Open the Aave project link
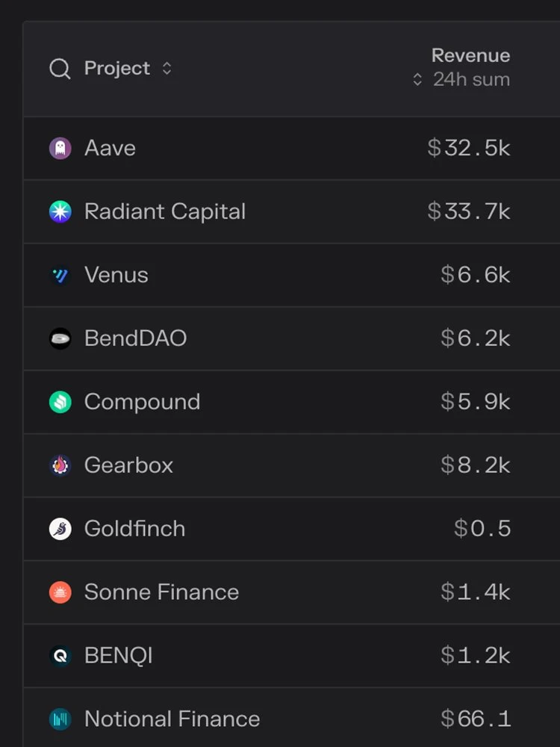This screenshot has height=747, width=560. (110, 148)
